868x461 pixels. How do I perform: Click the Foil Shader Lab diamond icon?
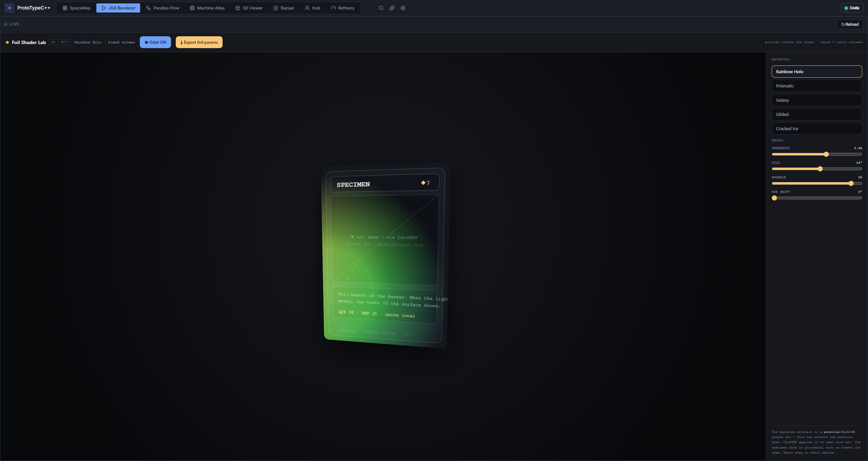(7, 42)
